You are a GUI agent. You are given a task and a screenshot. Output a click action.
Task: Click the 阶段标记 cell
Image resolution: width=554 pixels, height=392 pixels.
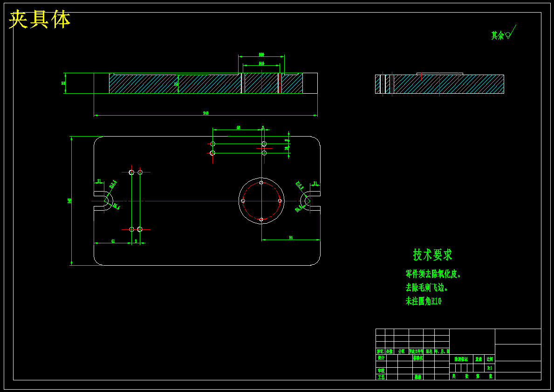461,359
